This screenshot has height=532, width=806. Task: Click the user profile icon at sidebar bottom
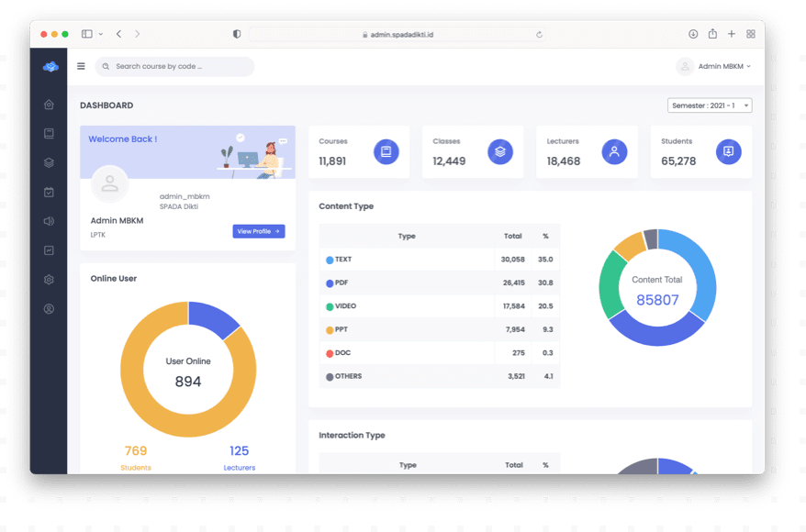click(x=49, y=308)
